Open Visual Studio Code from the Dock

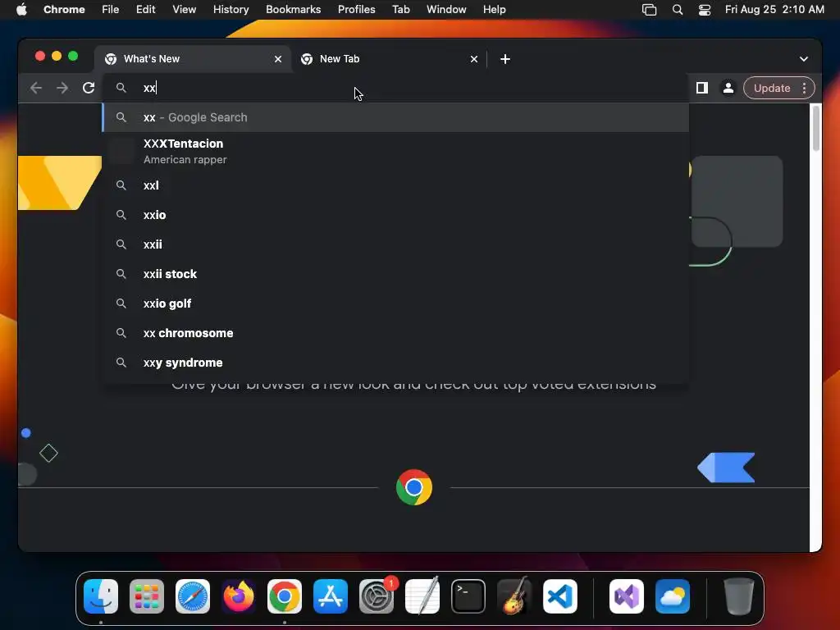tap(560, 596)
